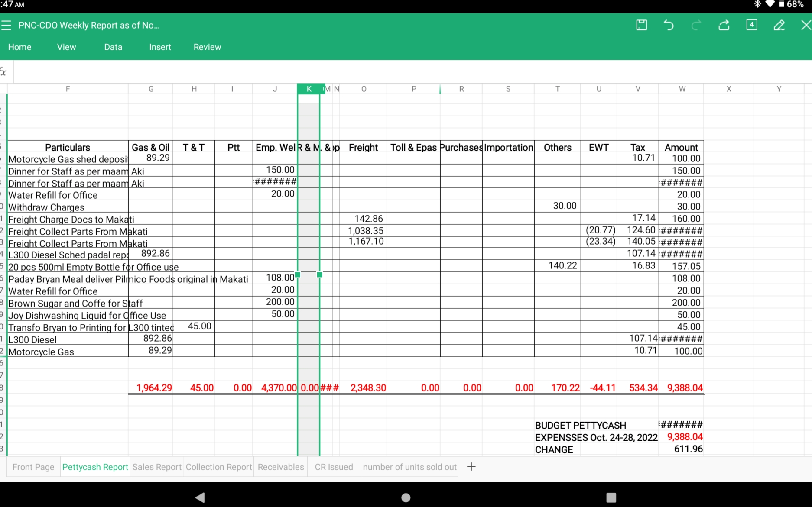812x507 pixels.
Task: Switch to the CR Issued sheet
Action: point(334,467)
